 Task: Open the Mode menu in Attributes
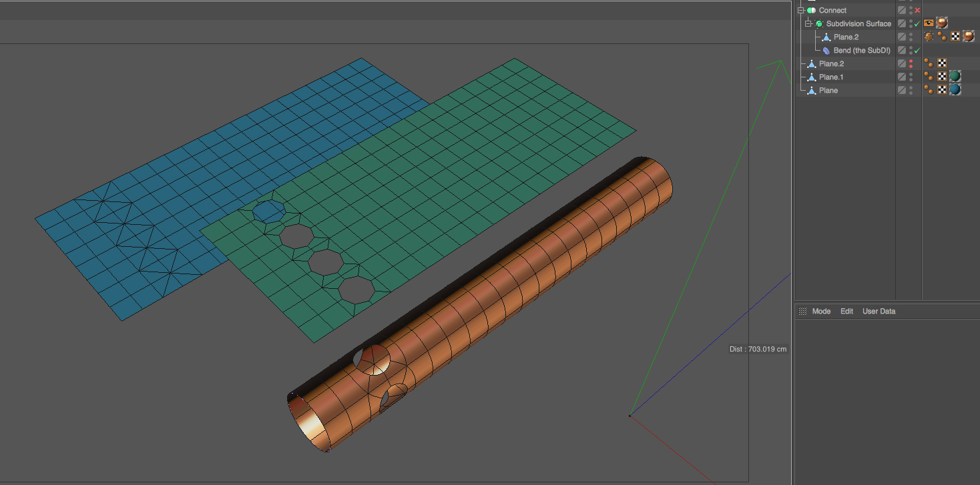(x=821, y=312)
